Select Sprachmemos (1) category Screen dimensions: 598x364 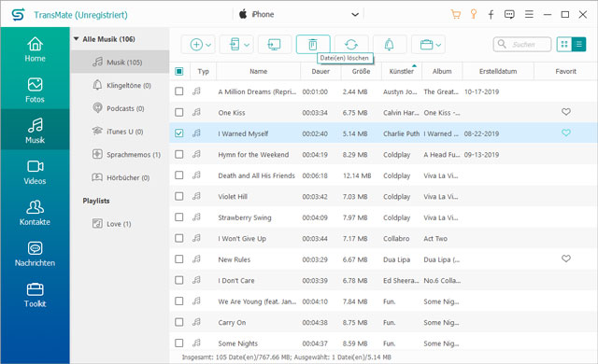[127, 155]
